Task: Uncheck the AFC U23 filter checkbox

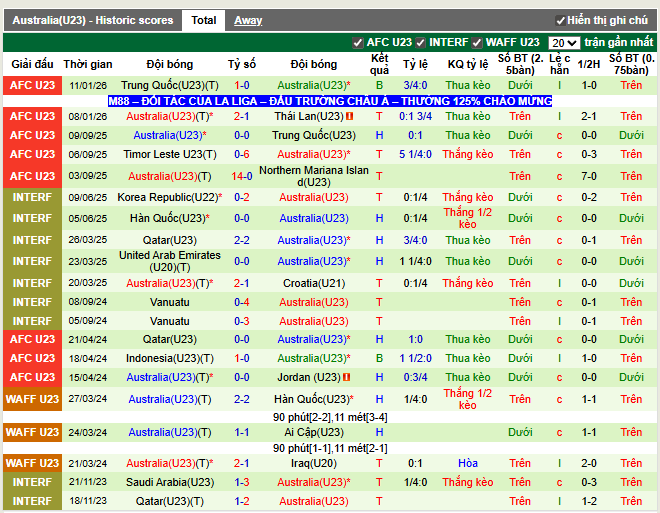Action: click(358, 43)
